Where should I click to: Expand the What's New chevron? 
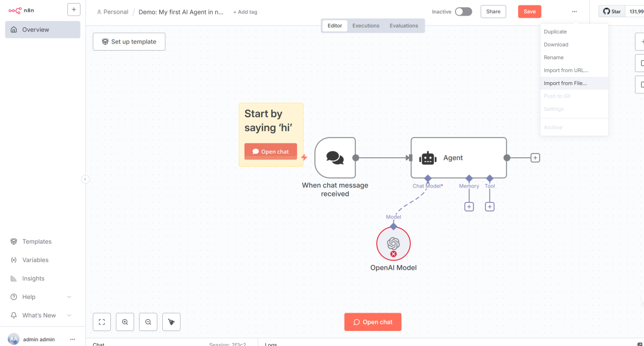[x=69, y=315]
